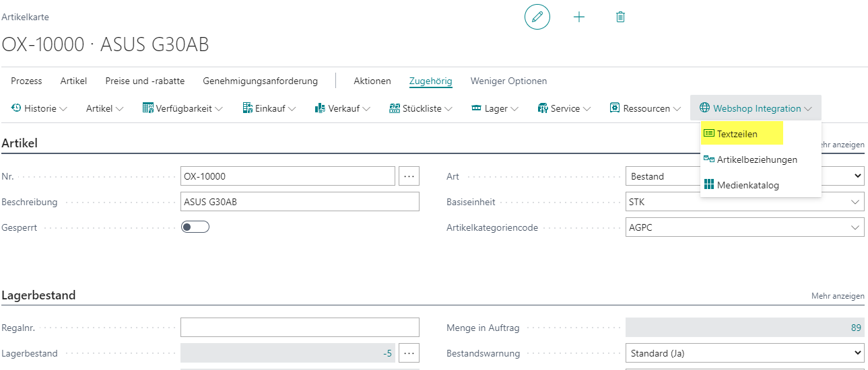868x370 pixels.
Task: Click the Stückliste icon
Action: point(395,108)
